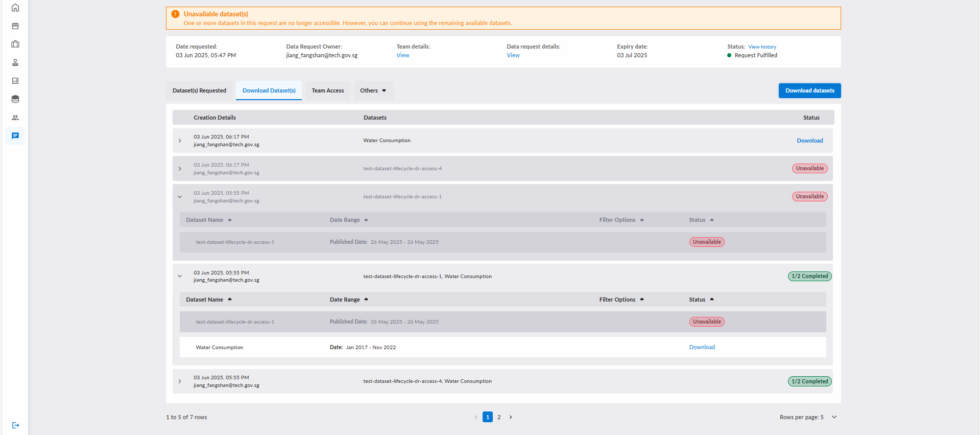
Task: Click the Request Fulfilled status text
Action: click(x=756, y=55)
